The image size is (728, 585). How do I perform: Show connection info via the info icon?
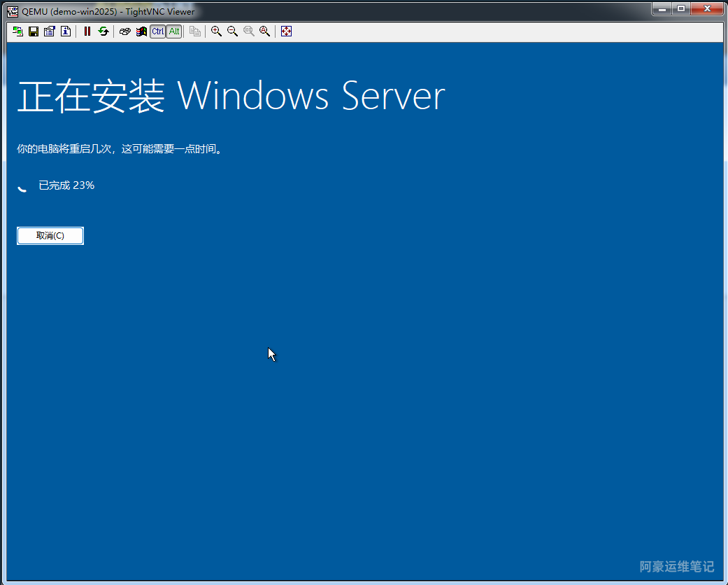pos(65,31)
